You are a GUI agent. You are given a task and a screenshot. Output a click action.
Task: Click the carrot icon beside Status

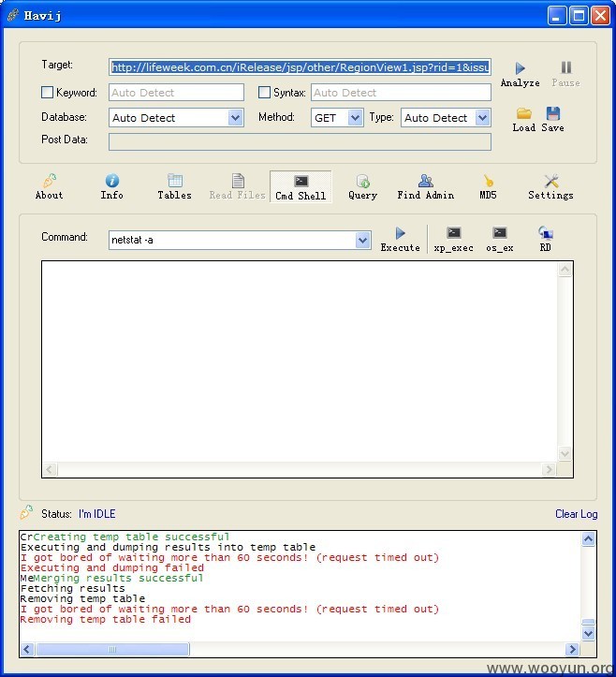click(x=26, y=512)
